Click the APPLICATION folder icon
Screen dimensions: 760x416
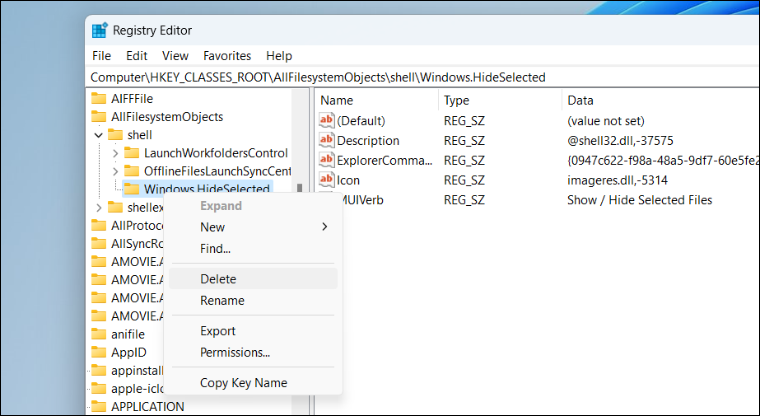[x=99, y=406]
